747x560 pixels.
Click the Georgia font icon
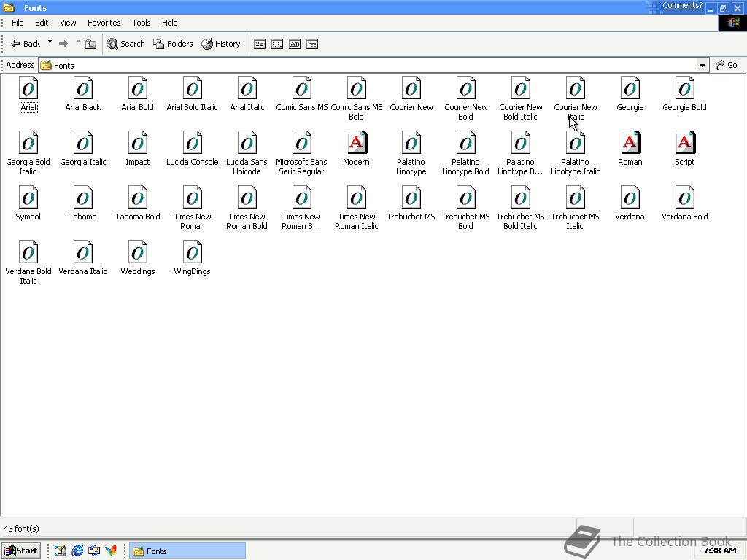(x=630, y=88)
